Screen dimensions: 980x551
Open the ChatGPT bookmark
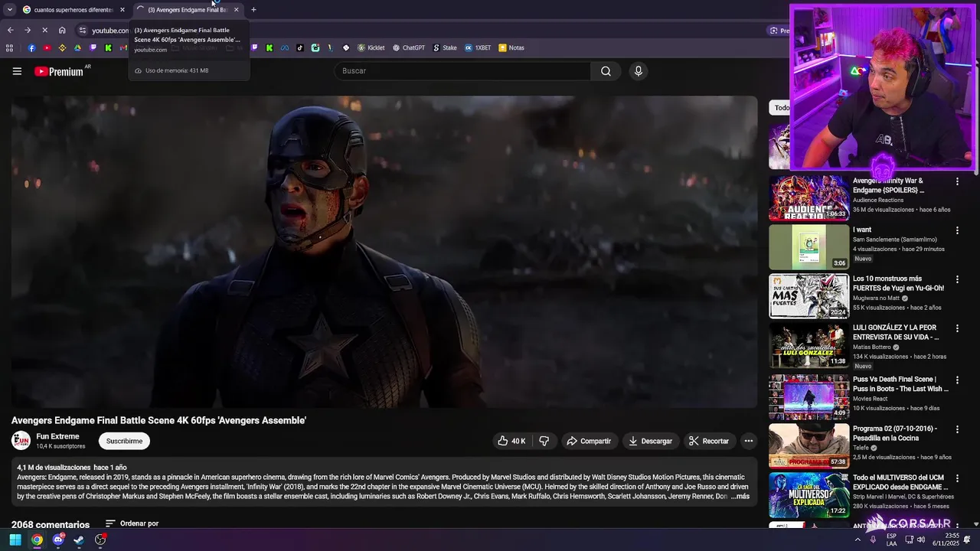[x=409, y=47]
